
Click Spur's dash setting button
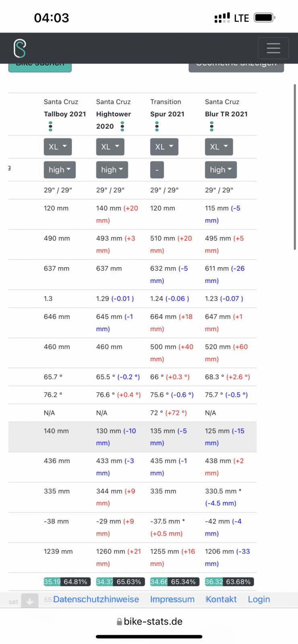157,170
